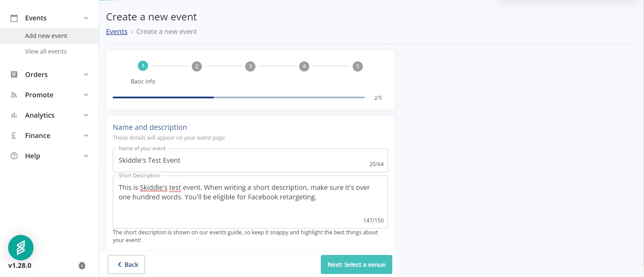Expand the Analytics section chevron
This screenshot has width=644, height=277.
86,115
